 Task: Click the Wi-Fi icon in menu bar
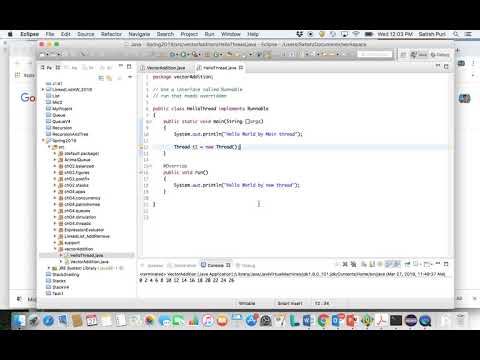(x=356, y=34)
